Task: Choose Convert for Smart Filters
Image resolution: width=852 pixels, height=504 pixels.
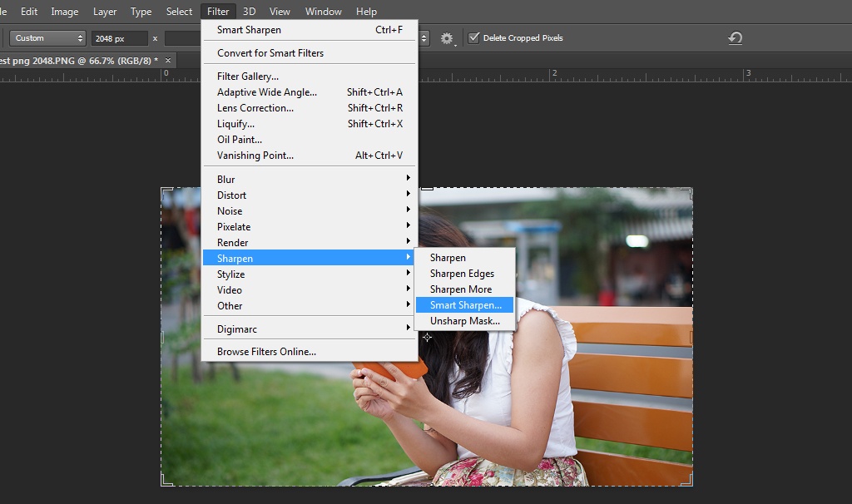Action: click(270, 53)
